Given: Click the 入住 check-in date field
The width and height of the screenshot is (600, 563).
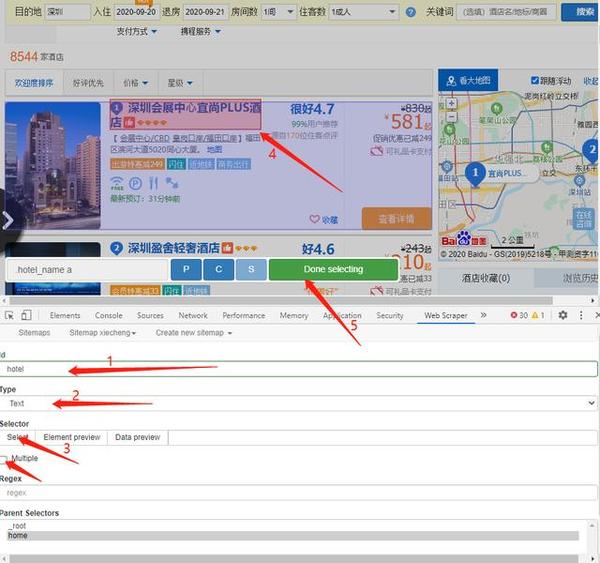Looking at the screenshot, I should click(136, 12).
